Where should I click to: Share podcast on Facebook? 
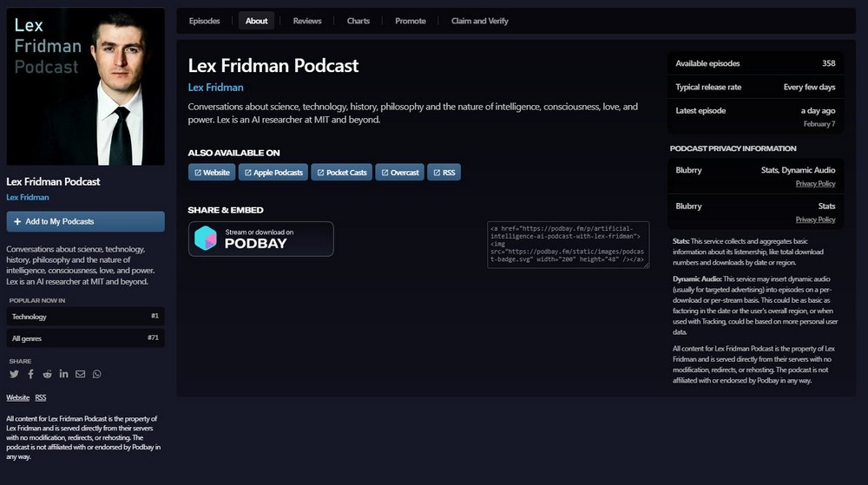30,374
